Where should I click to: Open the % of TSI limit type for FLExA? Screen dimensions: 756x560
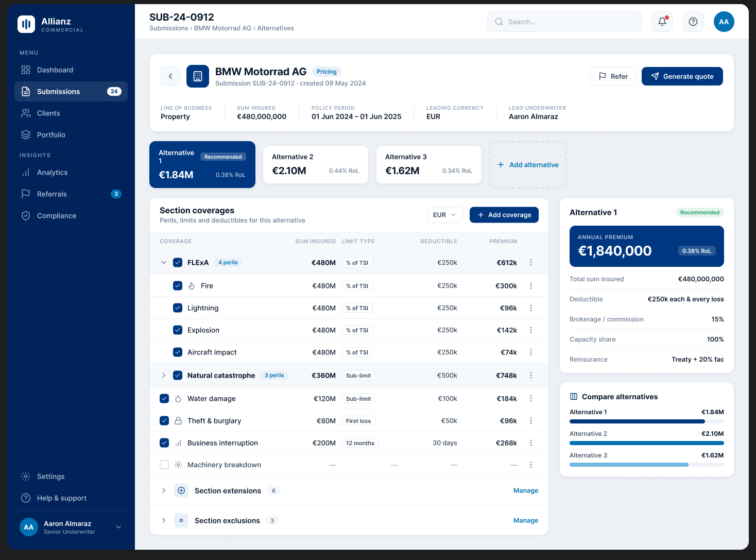point(357,263)
